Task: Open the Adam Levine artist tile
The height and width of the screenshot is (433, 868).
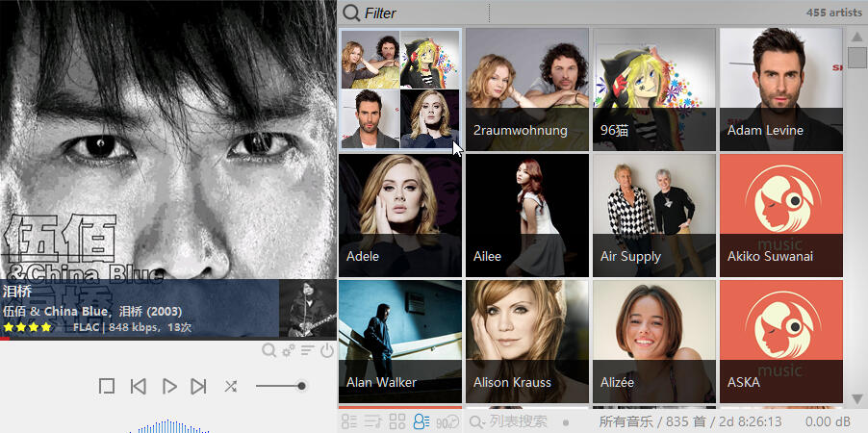Action: click(781, 89)
